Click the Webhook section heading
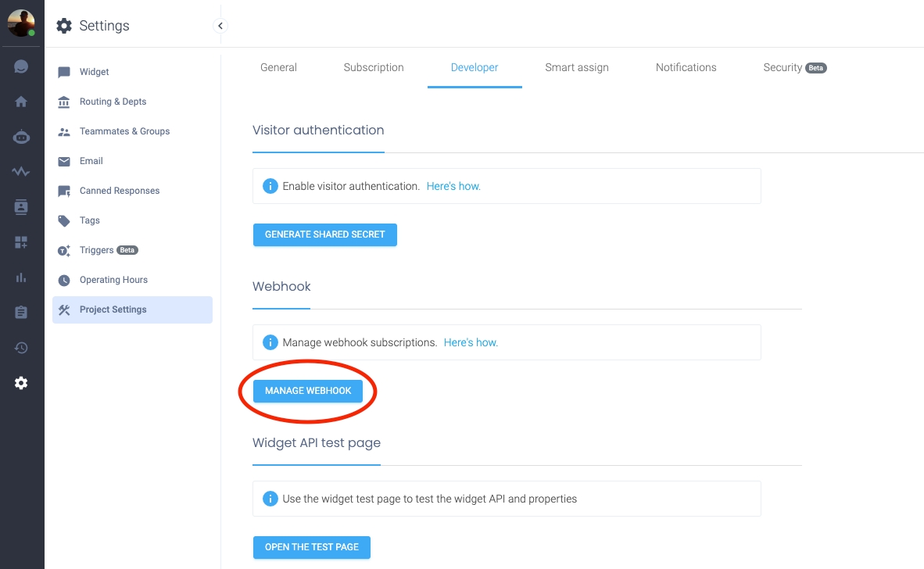 281,286
